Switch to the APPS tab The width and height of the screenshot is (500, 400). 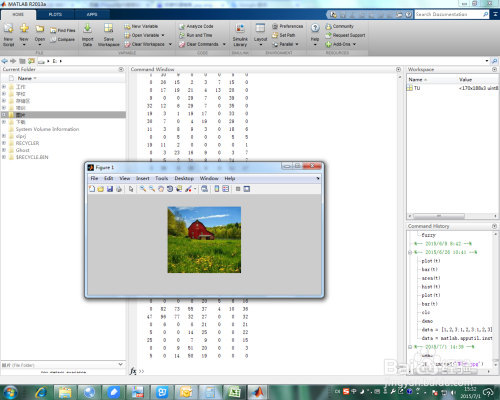pyautogui.click(x=92, y=14)
